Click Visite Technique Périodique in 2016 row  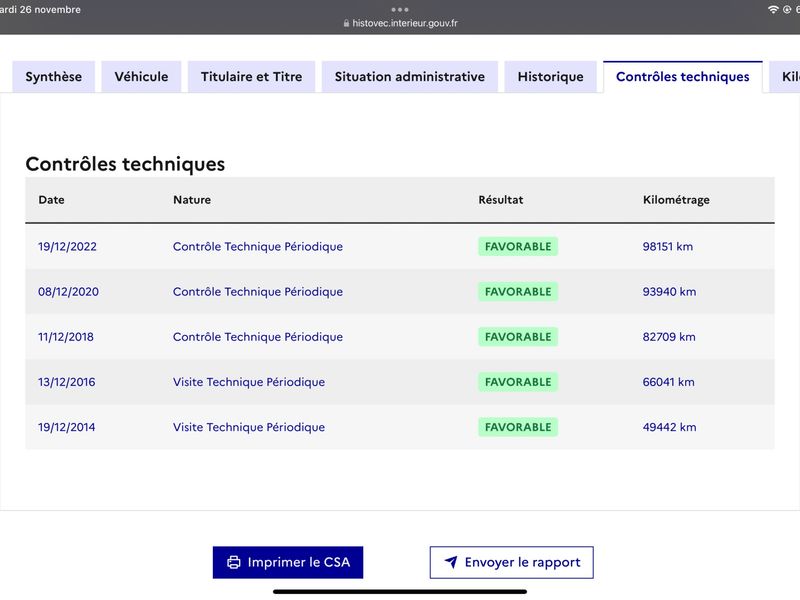pyautogui.click(x=249, y=382)
